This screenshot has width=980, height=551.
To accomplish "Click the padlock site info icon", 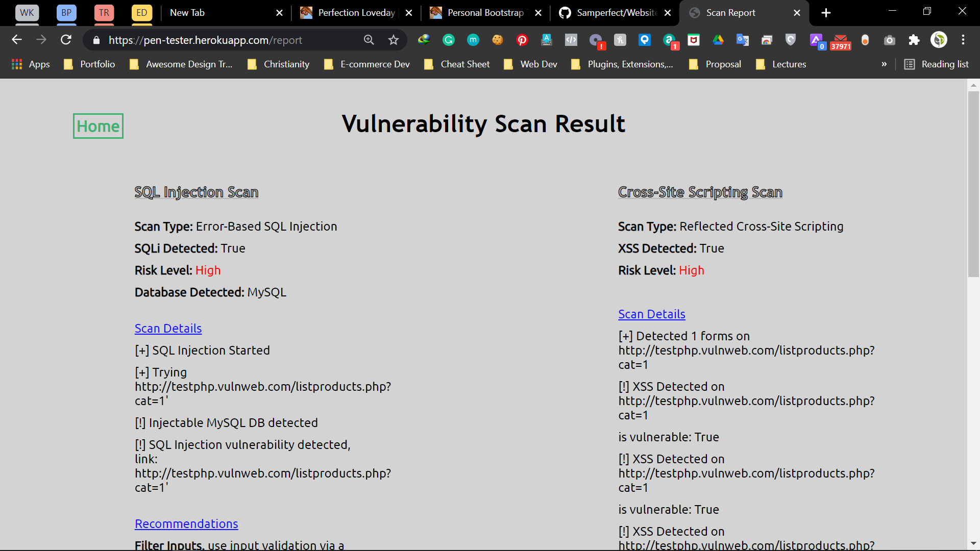I will pos(96,40).
